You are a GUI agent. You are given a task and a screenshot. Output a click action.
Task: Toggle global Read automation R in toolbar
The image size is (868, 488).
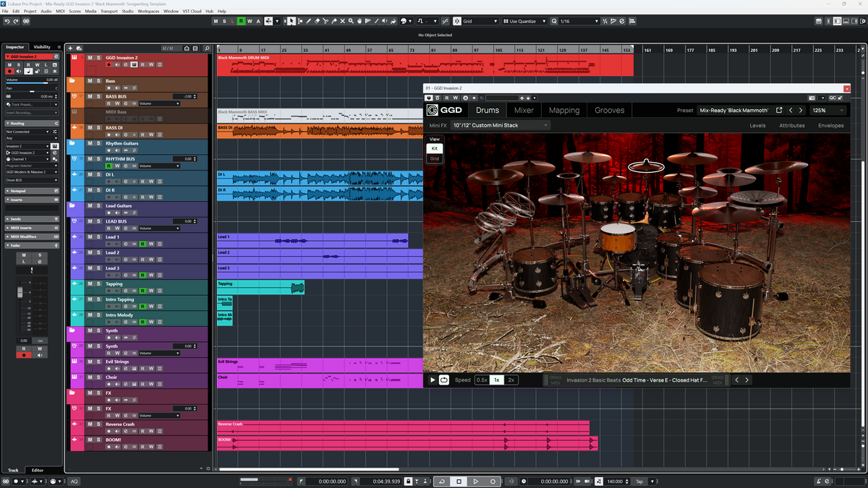point(241,21)
